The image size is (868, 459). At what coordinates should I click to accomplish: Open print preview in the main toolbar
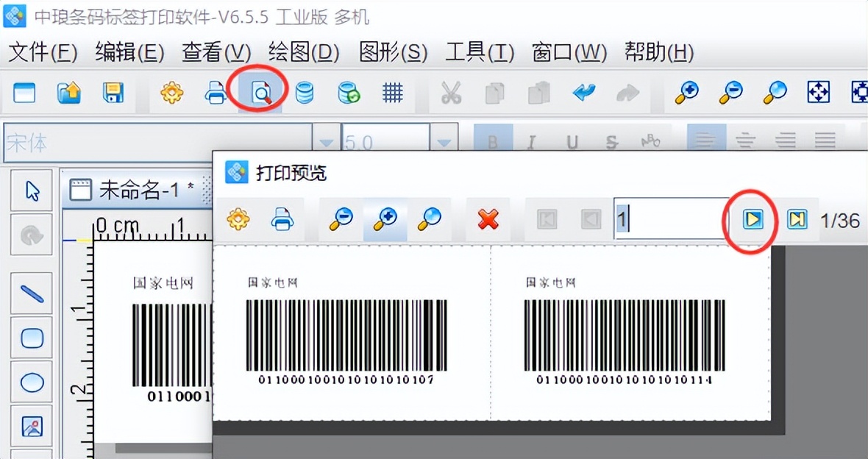260,93
